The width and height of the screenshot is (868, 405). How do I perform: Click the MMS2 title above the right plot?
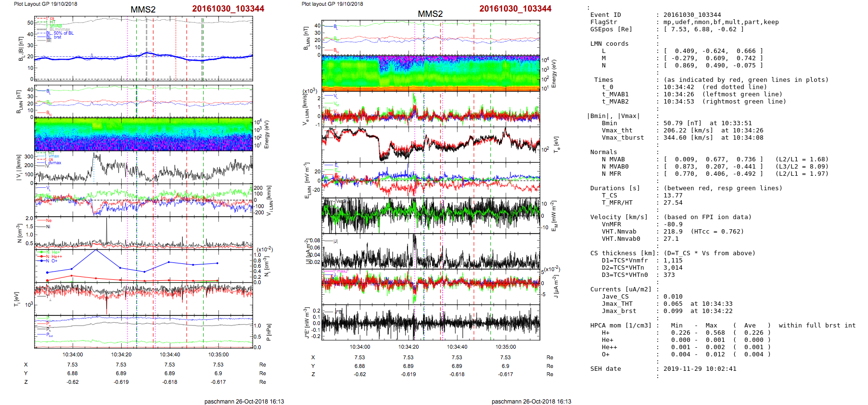pos(430,14)
